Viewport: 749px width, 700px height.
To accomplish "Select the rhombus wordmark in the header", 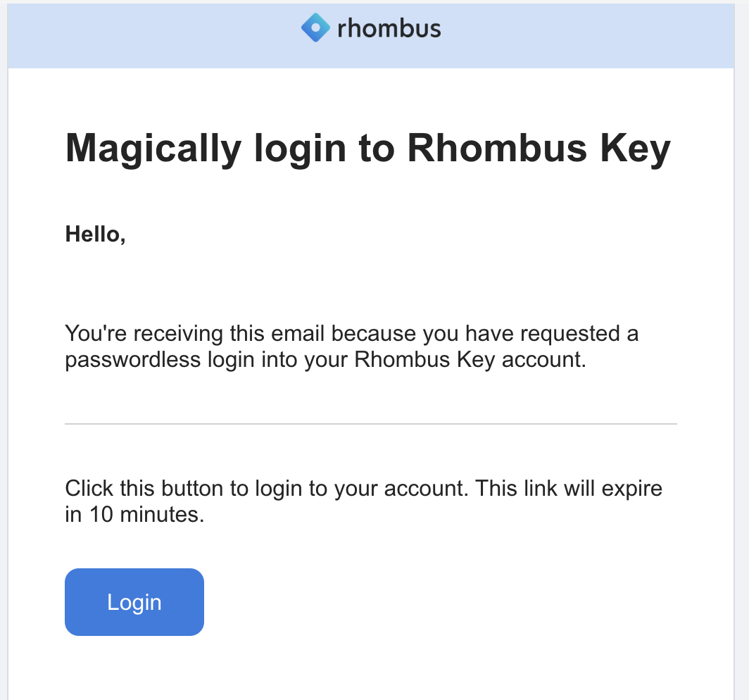I will pyautogui.click(x=389, y=28).
